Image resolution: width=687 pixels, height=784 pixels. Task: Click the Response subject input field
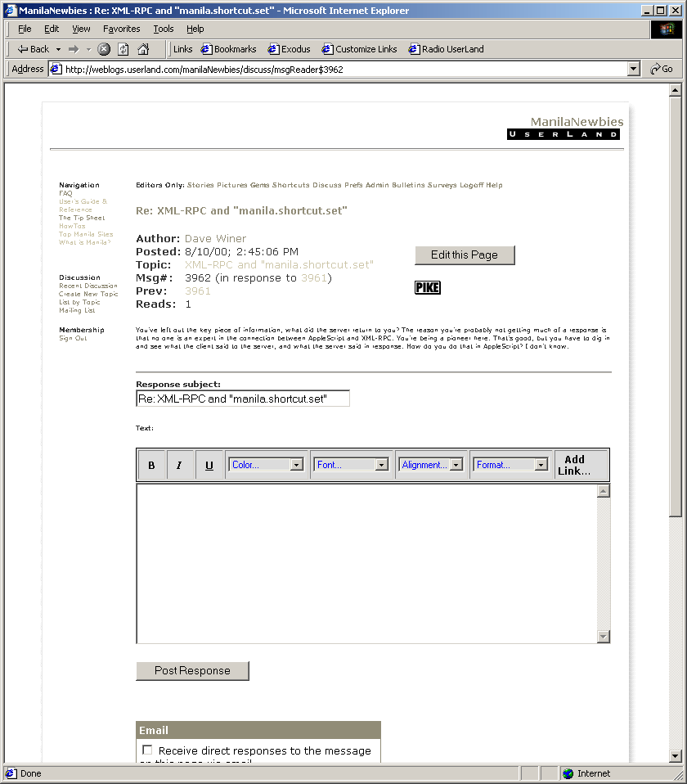coord(243,399)
